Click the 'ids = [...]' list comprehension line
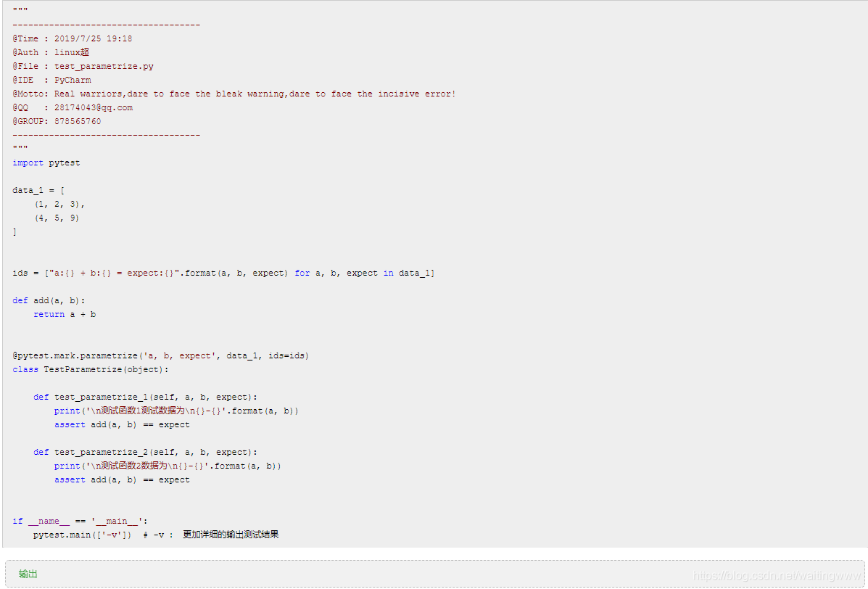This screenshot has height=589, width=868. (223, 273)
